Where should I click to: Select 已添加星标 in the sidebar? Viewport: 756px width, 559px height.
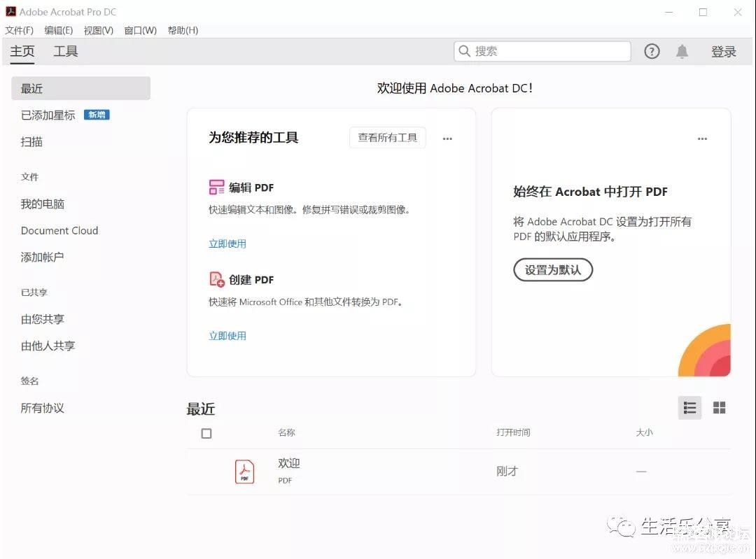coord(48,115)
